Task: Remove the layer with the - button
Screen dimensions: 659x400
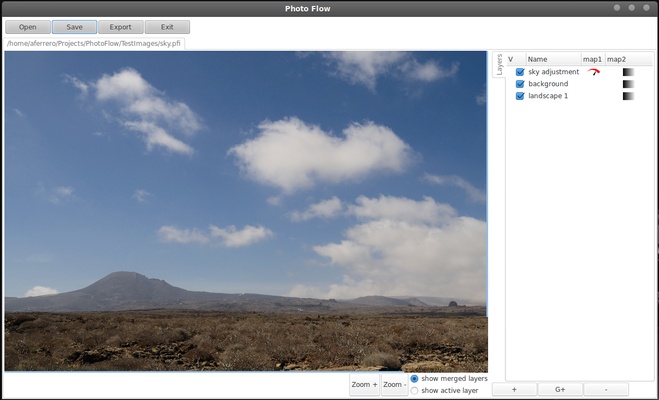Action: (x=606, y=389)
